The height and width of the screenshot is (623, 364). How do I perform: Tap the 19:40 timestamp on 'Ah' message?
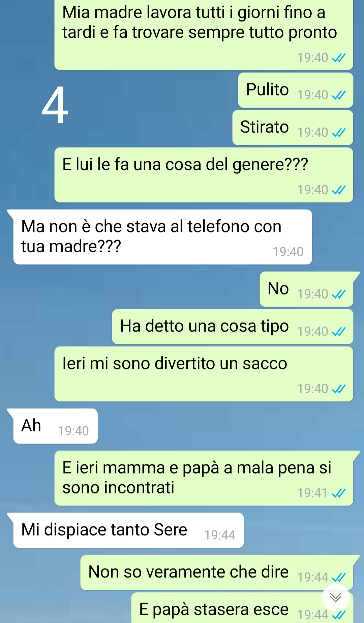click(73, 431)
